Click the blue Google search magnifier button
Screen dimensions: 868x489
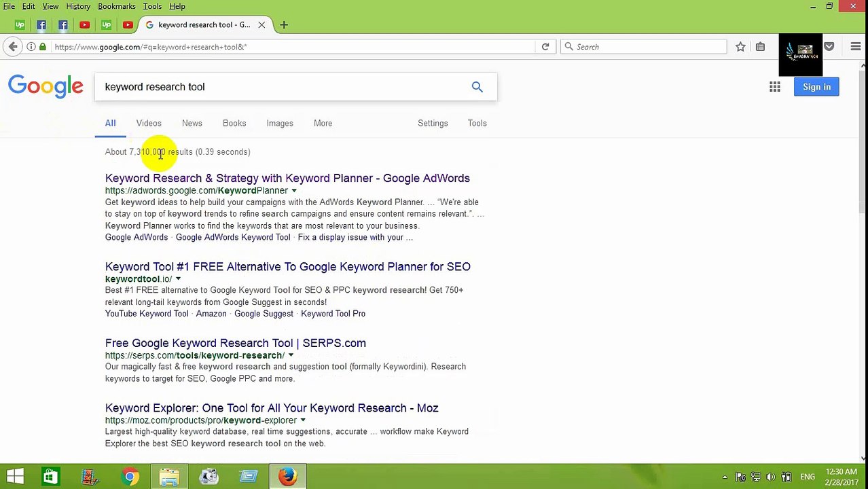coord(477,87)
